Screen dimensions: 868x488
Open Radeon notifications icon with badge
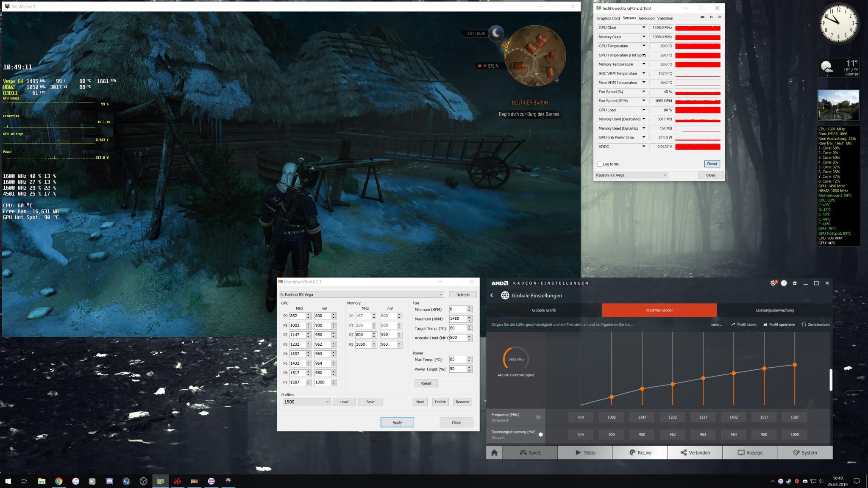coord(773,283)
